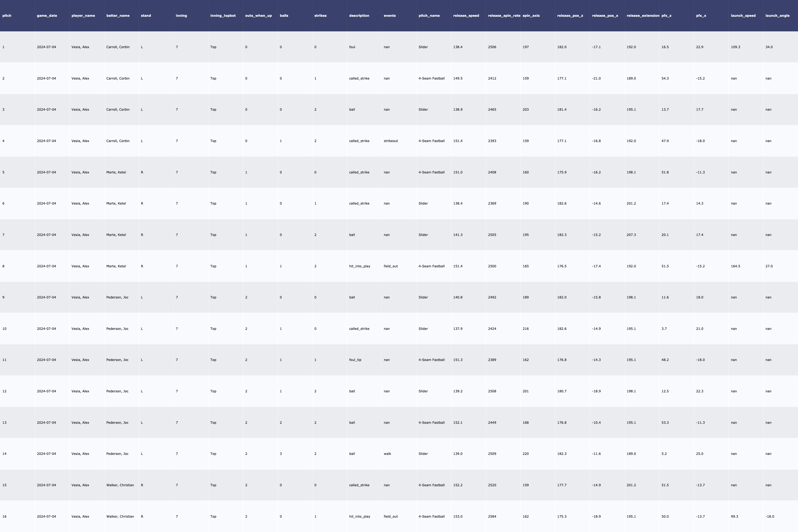Select the spin axis value 220
This screenshot has width=798, height=532.
(526, 454)
